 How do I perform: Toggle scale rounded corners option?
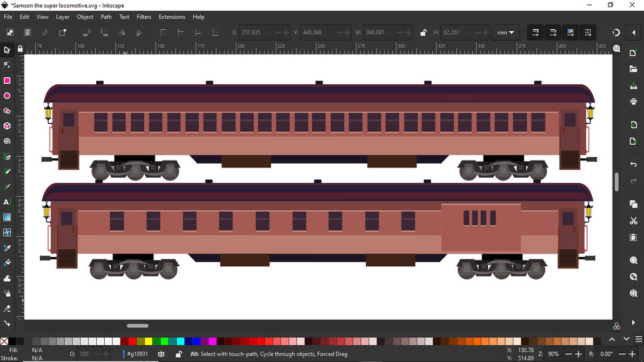click(553, 32)
